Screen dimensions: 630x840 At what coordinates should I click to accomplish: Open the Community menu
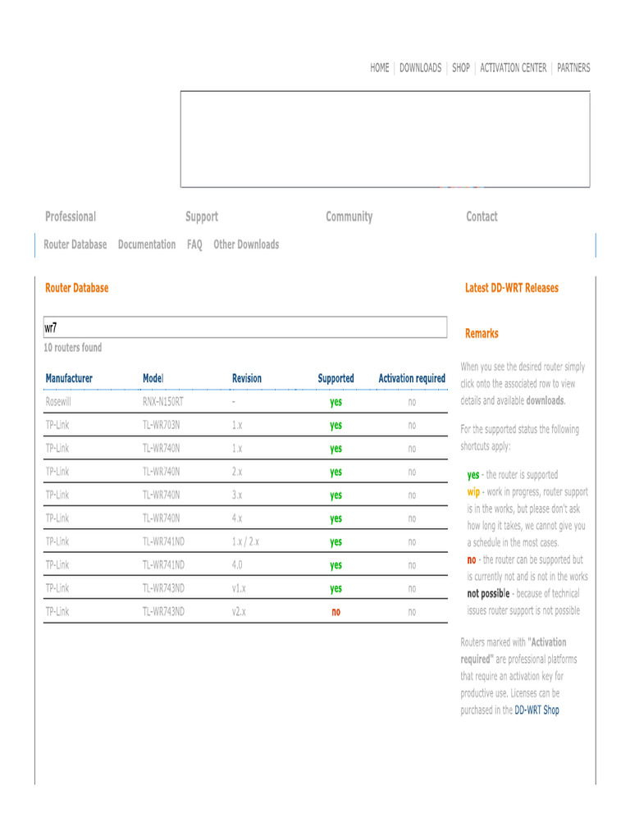click(349, 217)
